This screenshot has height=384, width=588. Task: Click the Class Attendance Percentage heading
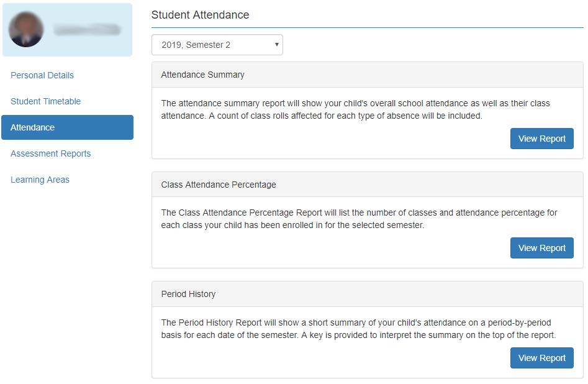click(218, 185)
